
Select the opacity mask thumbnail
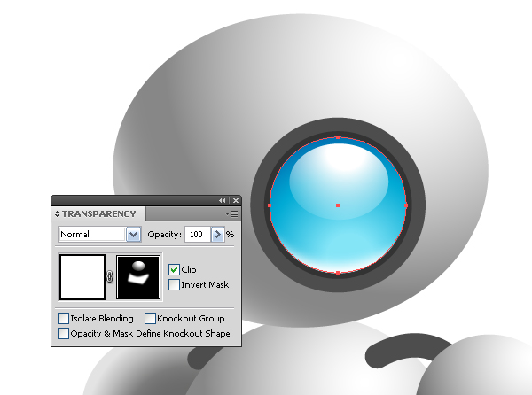tap(138, 277)
